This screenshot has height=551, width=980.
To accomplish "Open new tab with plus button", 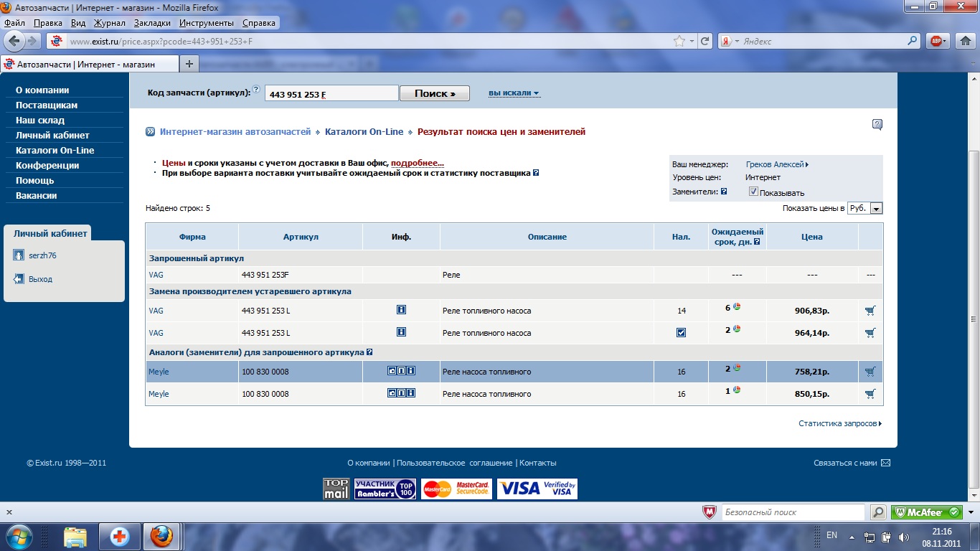I will point(189,64).
